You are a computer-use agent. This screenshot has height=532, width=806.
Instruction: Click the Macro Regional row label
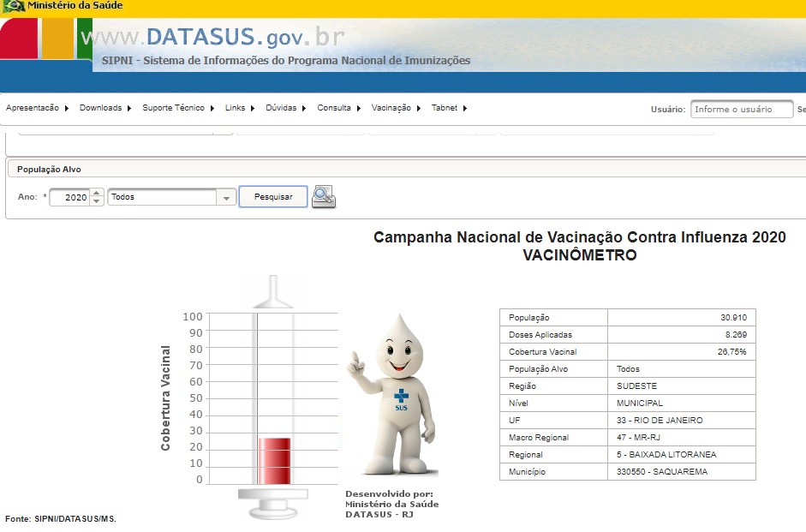[x=539, y=438]
